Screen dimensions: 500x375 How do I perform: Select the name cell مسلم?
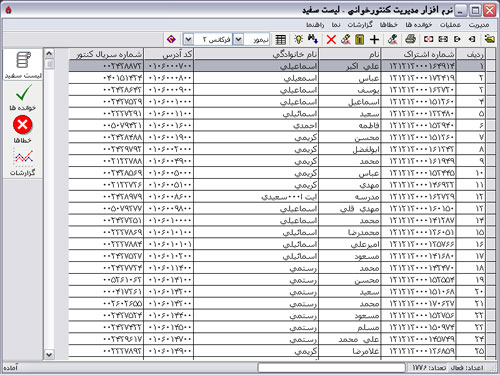pyautogui.click(x=350, y=327)
